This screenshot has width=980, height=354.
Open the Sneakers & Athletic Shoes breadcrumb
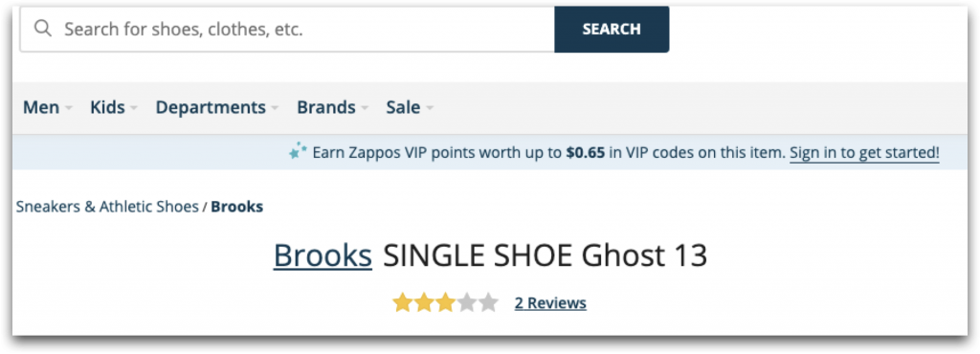tap(107, 207)
